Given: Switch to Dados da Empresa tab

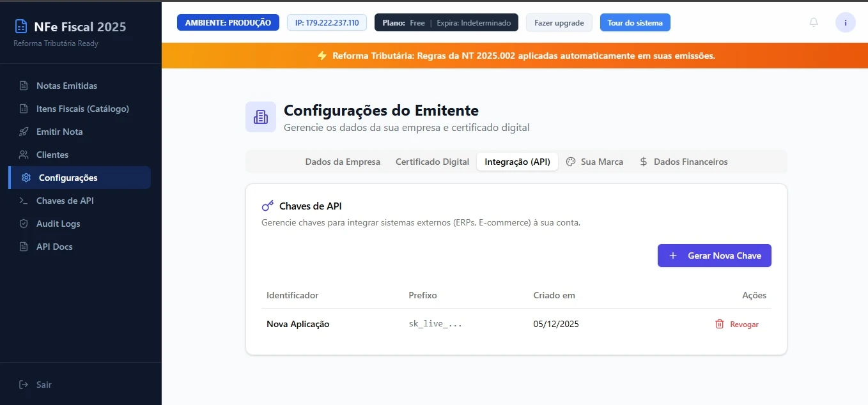Looking at the screenshot, I should [343, 162].
